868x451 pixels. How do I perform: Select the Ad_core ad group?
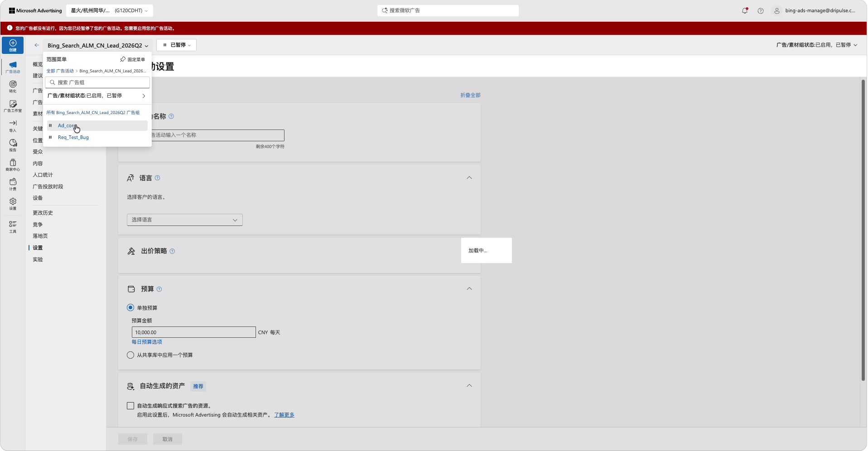[x=67, y=125]
